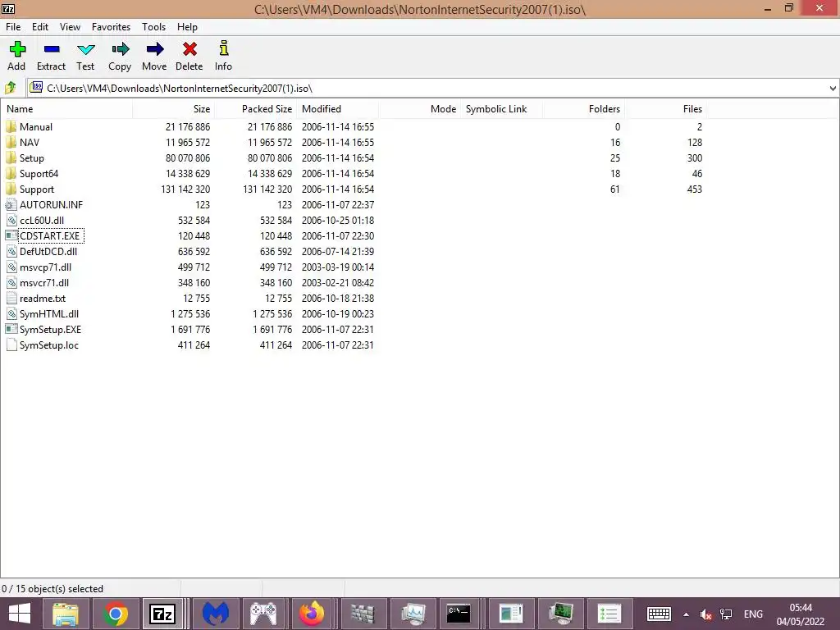The image size is (840, 630).
Task: Select the CDSTART.EXE file icon
Action: [x=11, y=235]
